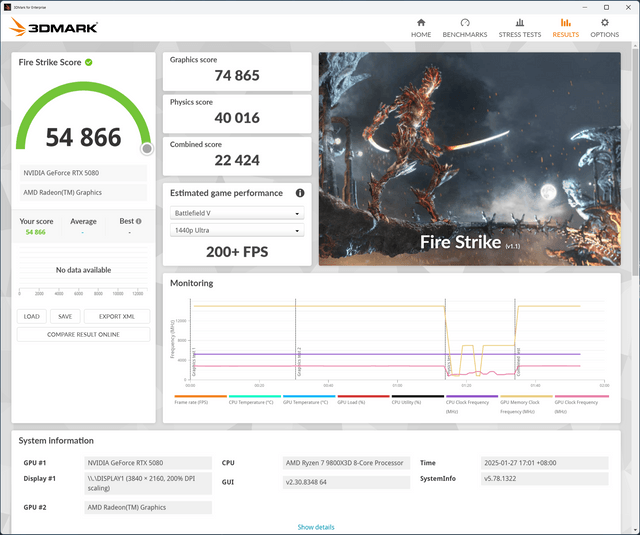The width and height of the screenshot is (640, 535).
Task: Toggle CPU Utility black legend swatch
Action: coord(418,396)
